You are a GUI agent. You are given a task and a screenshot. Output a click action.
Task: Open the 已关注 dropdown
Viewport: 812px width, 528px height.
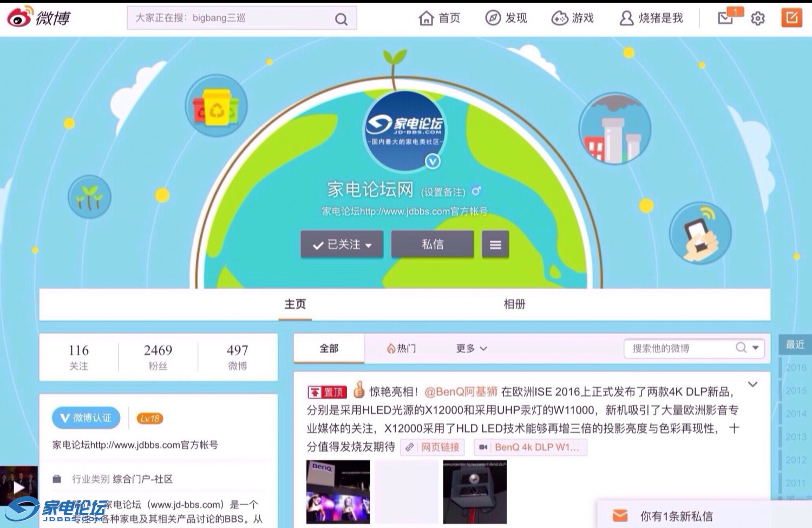click(342, 245)
